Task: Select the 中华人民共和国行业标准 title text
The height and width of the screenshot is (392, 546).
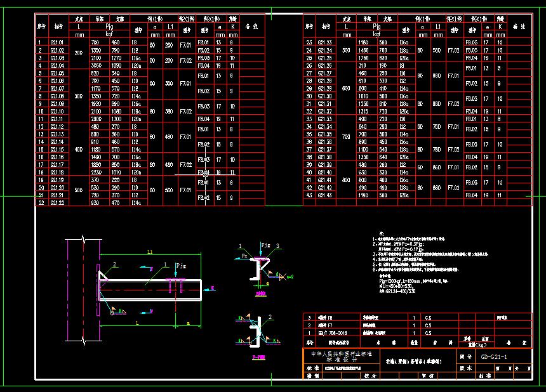Action: [x=342, y=354]
